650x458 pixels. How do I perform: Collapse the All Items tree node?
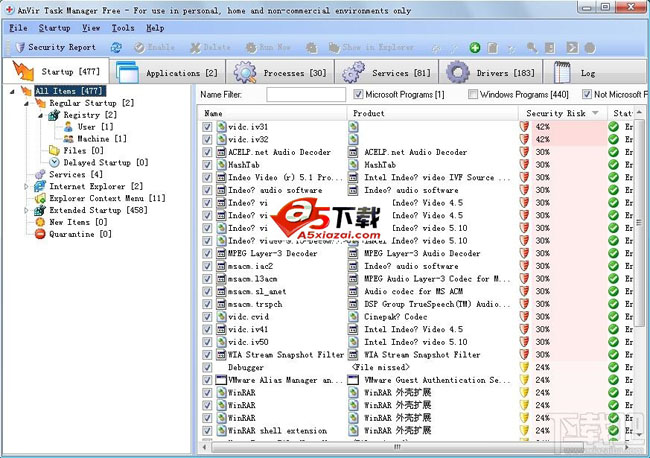[x=12, y=91]
